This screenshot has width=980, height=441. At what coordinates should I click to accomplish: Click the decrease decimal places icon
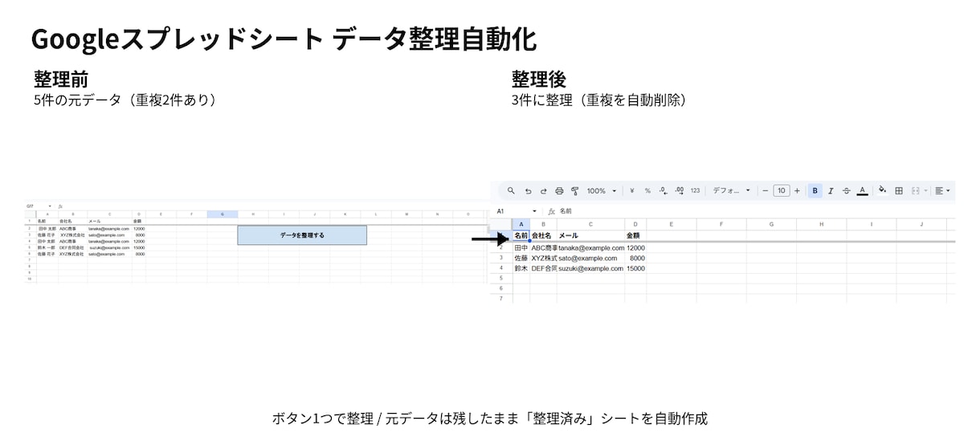click(x=663, y=191)
